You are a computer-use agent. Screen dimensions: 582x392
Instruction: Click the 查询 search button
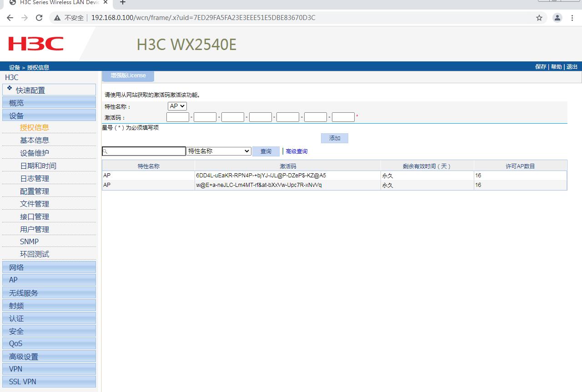tap(266, 151)
